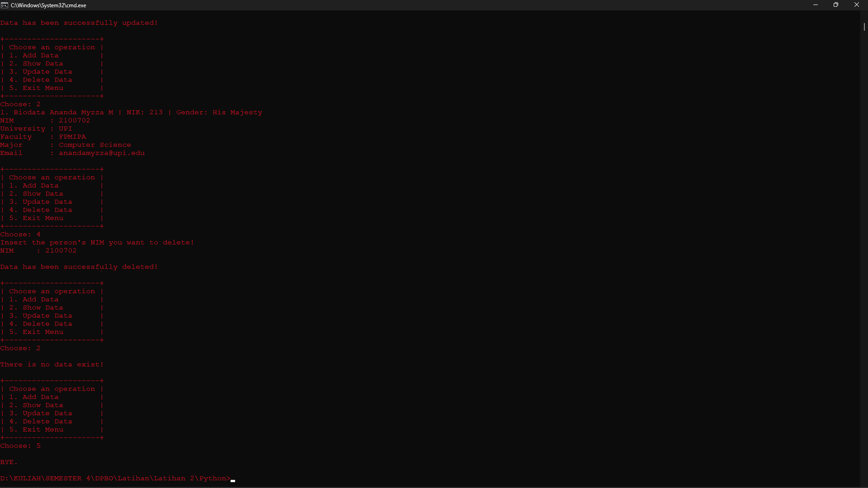Click the '5. Exit Menu' line in last menu
868x488 pixels.
pos(36,429)
